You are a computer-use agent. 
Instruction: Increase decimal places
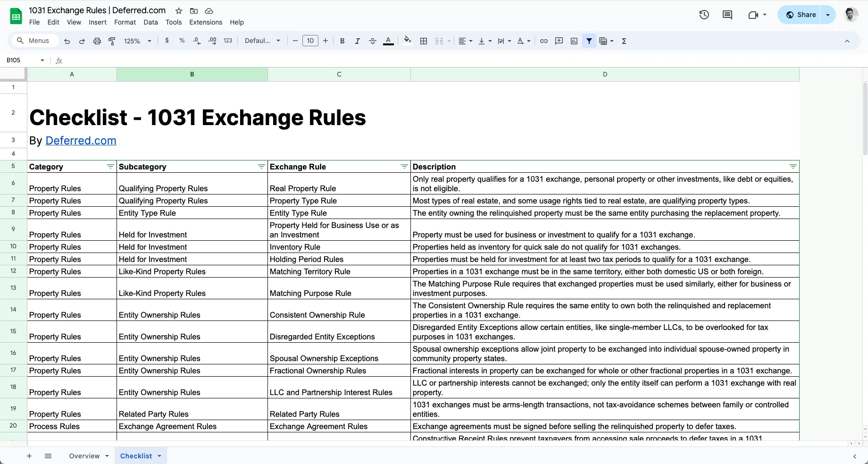212,41
